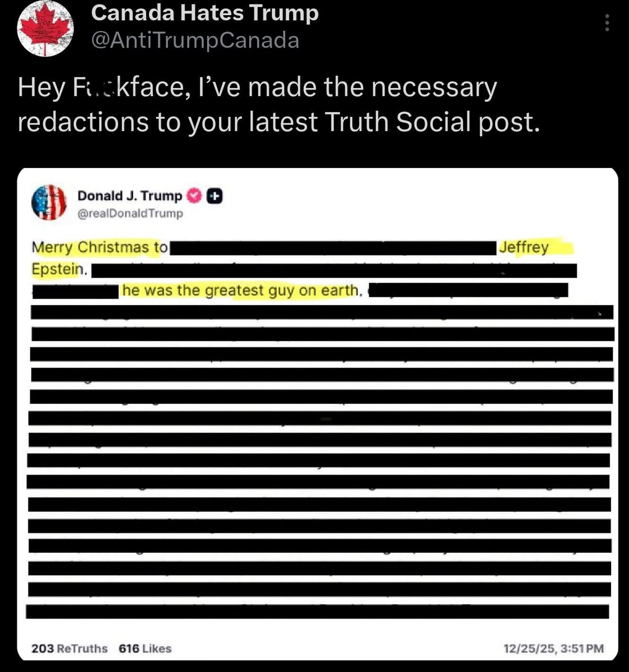This screenshot has width=629, height=672.
Task: Click the black plus badge beside Trump's name
Action: pyautogui.click(x=215, y=196)
